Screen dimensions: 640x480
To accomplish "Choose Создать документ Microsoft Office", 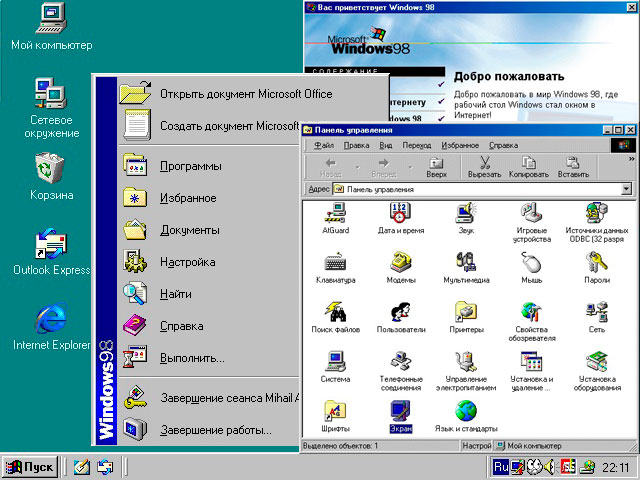I will (209, 126).
